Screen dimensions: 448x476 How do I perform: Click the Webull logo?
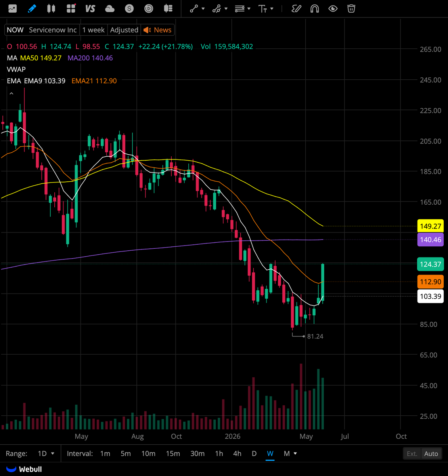click(24, 469)
